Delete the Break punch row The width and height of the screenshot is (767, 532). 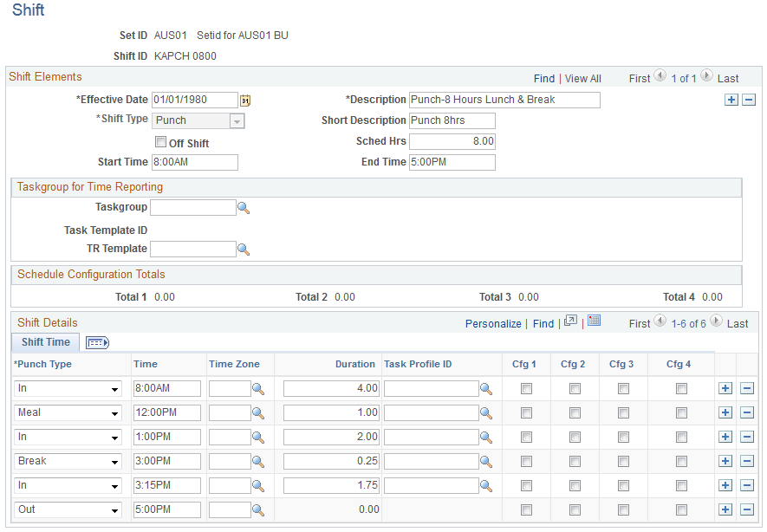tap(747, 461)
